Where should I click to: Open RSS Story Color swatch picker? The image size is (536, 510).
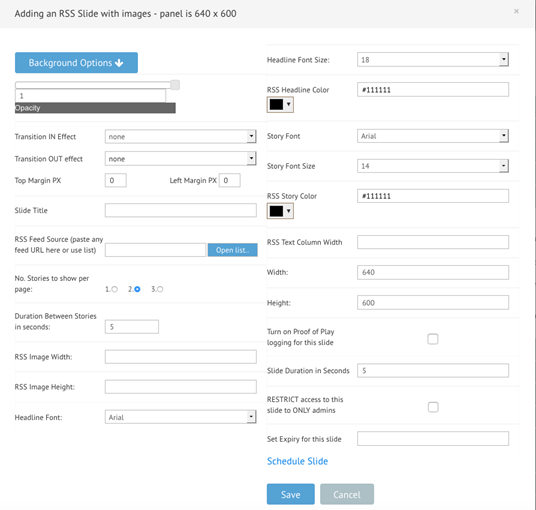click(x=280, y=211)
